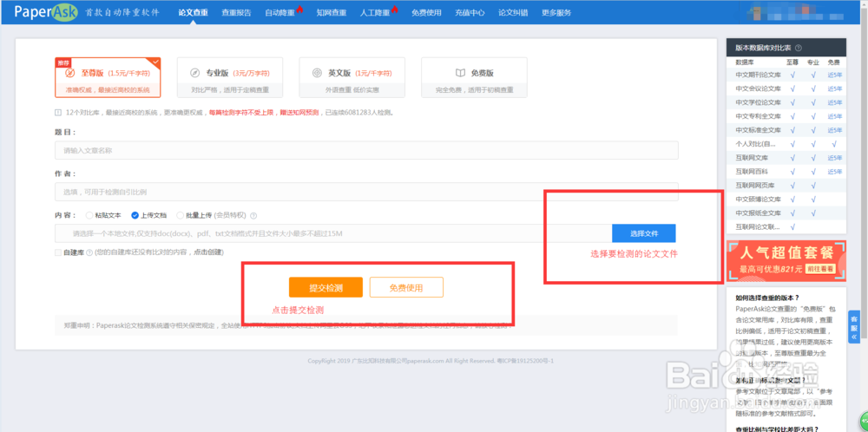This screenshot has width=868, height=432.
Task: Select the 批量上传 radio option
Action: click(180, 215)
